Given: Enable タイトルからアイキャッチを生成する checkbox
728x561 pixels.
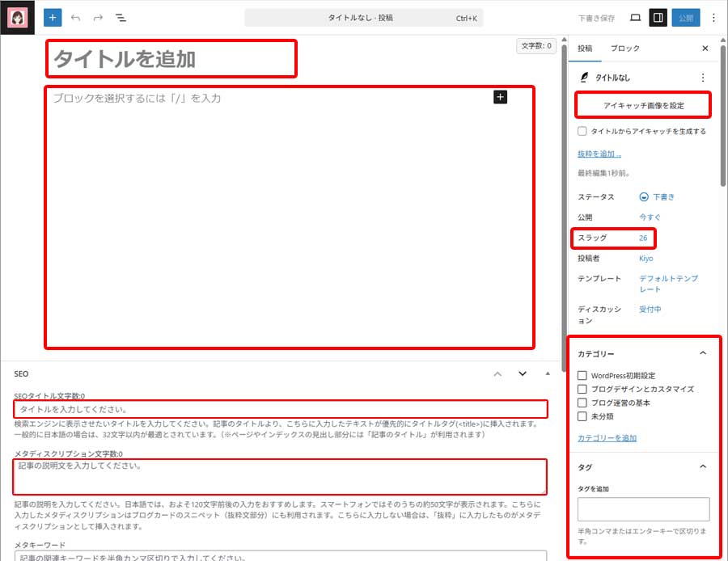Looking at the screenshot, I should click(x=580, y=131).
